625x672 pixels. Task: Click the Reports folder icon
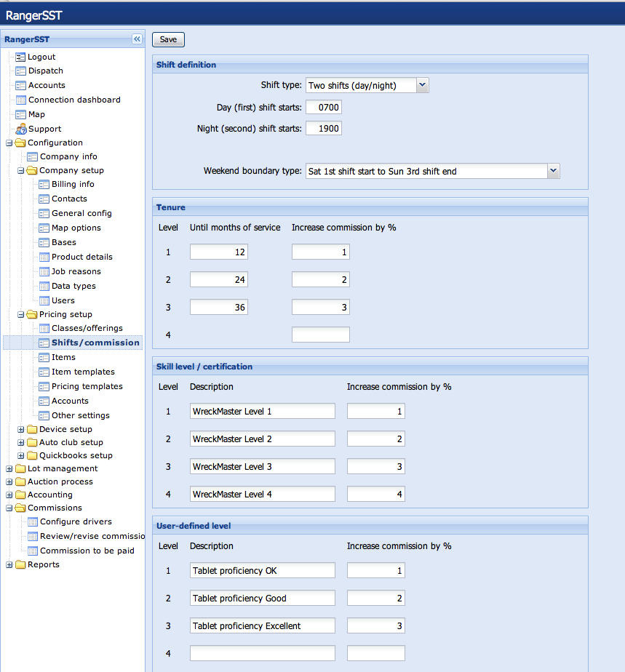(20, 564)
